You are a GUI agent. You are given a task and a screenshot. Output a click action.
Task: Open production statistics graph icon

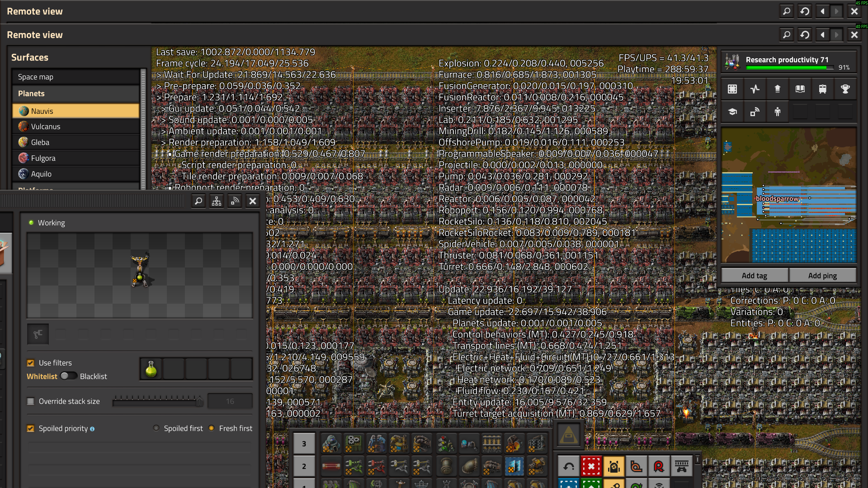point(755,89)
